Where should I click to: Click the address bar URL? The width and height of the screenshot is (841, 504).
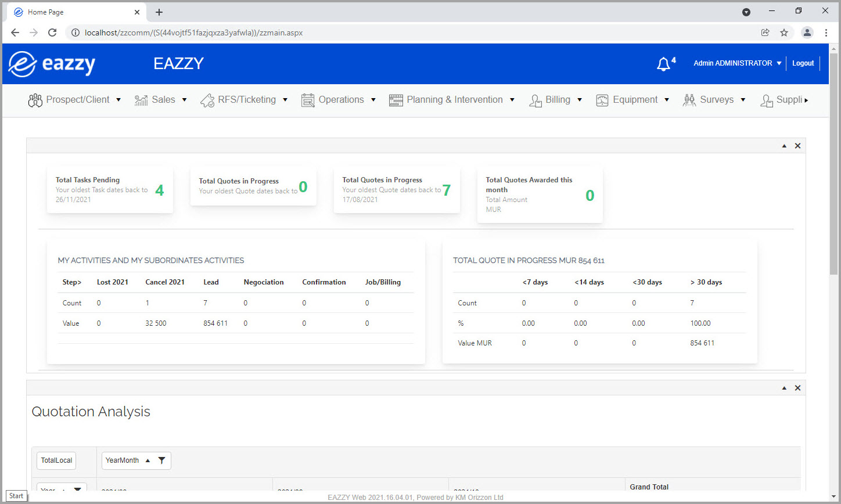[x=193, y=33]
